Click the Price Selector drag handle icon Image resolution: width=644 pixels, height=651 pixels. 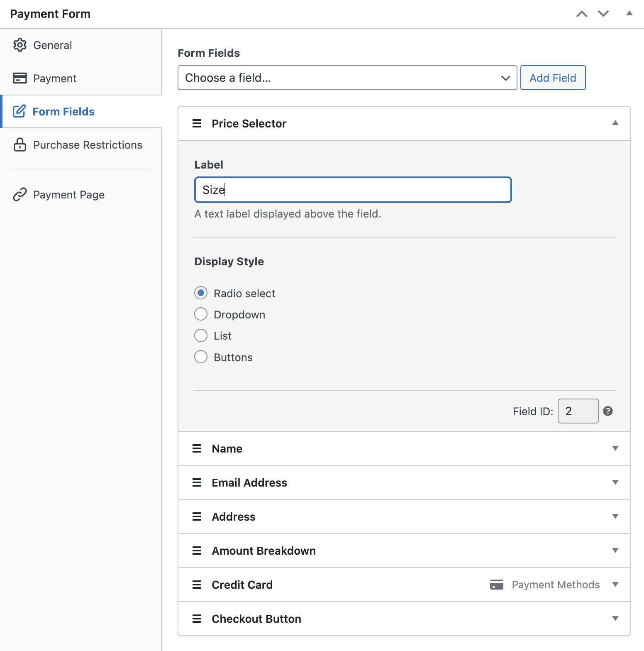[x=197, y=123]
